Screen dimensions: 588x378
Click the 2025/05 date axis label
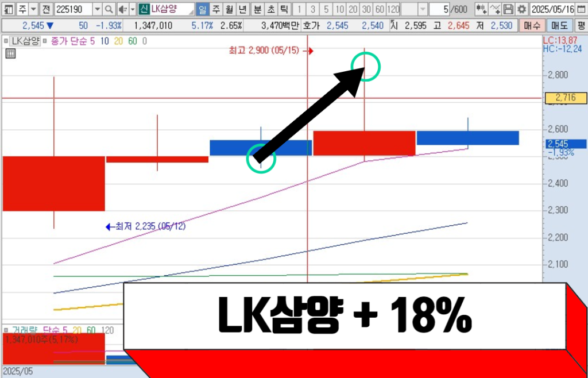(x=18, y=372)
